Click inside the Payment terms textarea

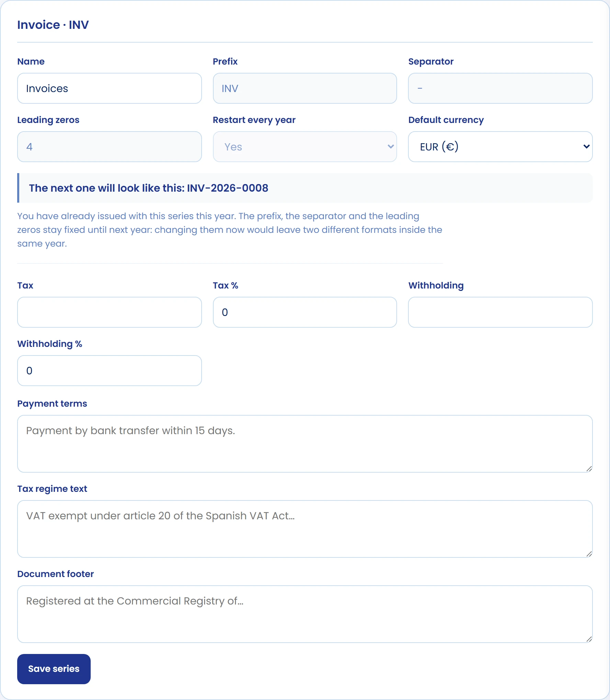pos(305,444)
